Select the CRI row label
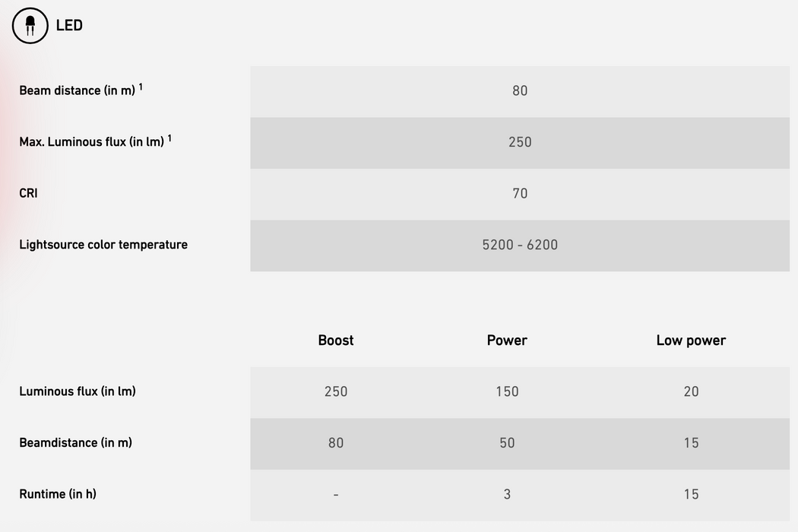Screen dimensions: 798x532 [28, 193]
